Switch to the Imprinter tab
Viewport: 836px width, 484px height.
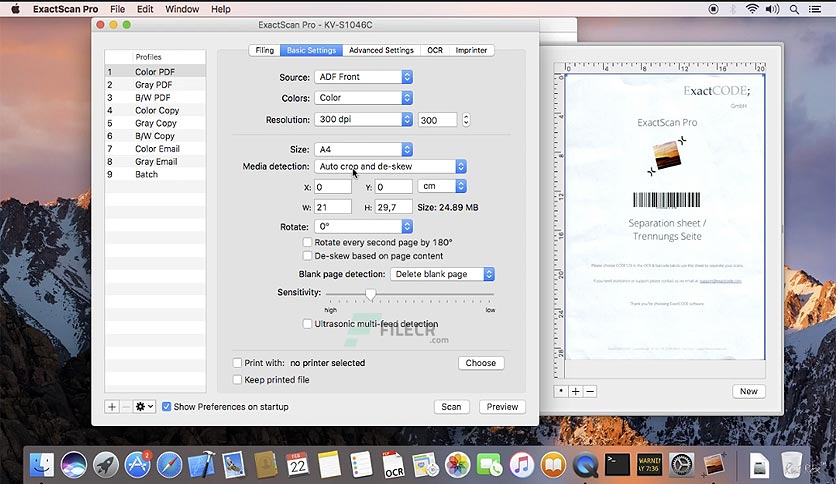coord(471,50)
